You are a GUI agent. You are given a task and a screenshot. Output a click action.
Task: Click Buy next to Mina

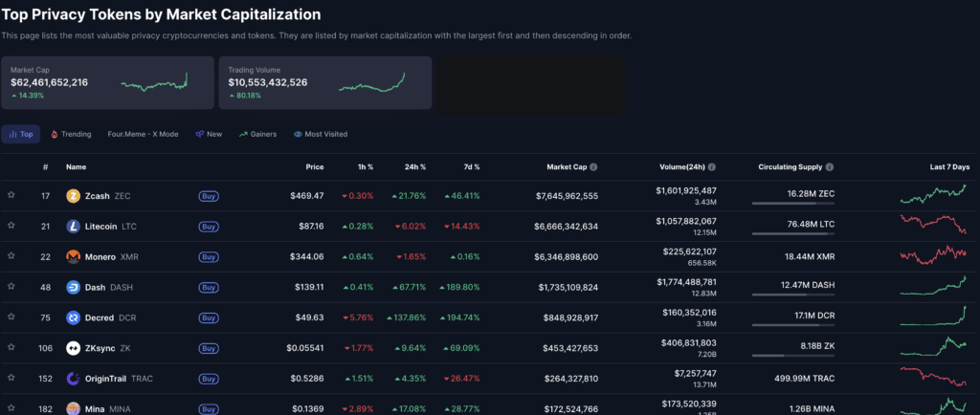coord(209,408)
